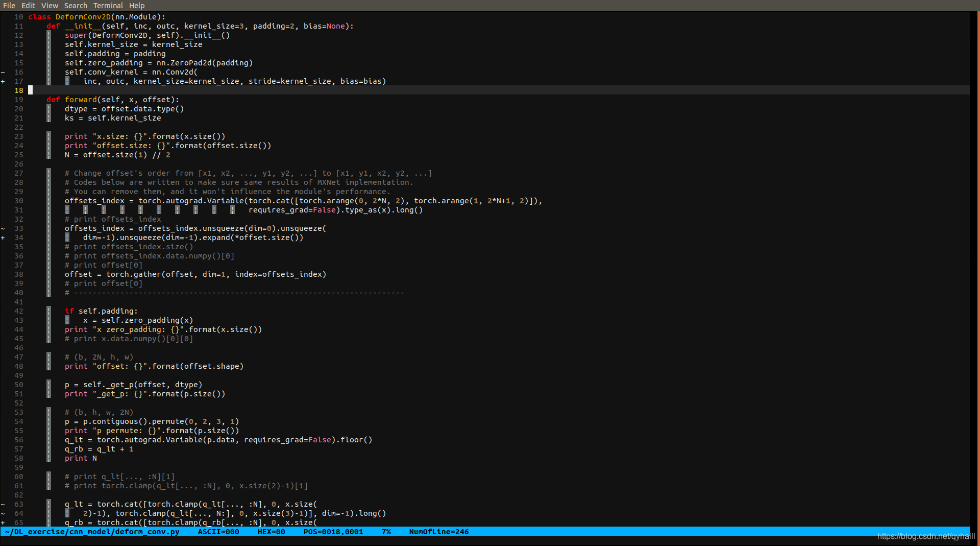
Task: Open the File menu
Action: [9, 6]
